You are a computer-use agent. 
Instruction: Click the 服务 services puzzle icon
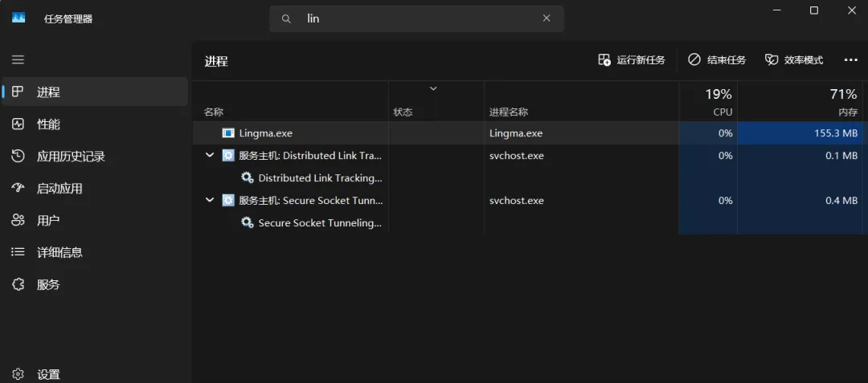[18, 284]
